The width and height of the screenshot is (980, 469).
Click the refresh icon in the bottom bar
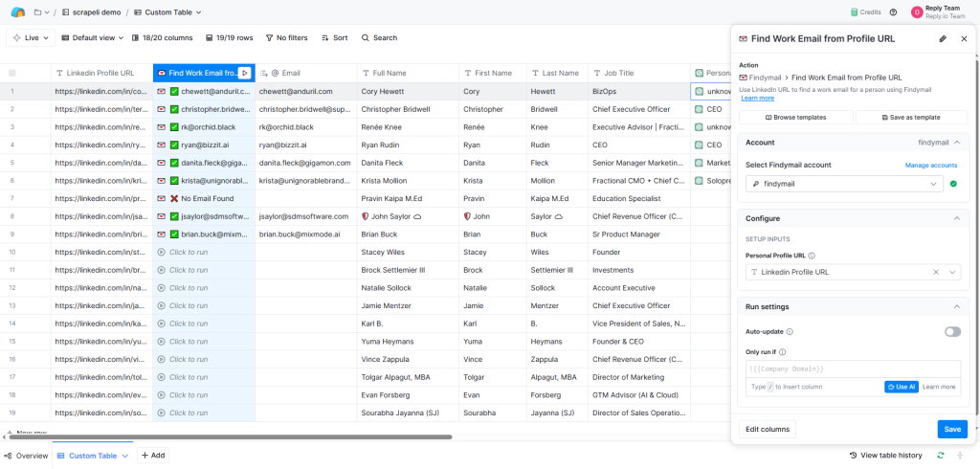(x=941, y=456)
